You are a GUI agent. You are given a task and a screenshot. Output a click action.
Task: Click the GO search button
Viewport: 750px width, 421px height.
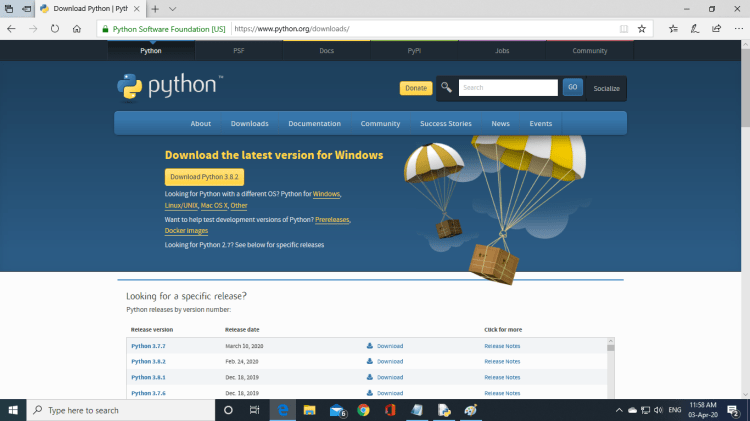coord(573,87)
